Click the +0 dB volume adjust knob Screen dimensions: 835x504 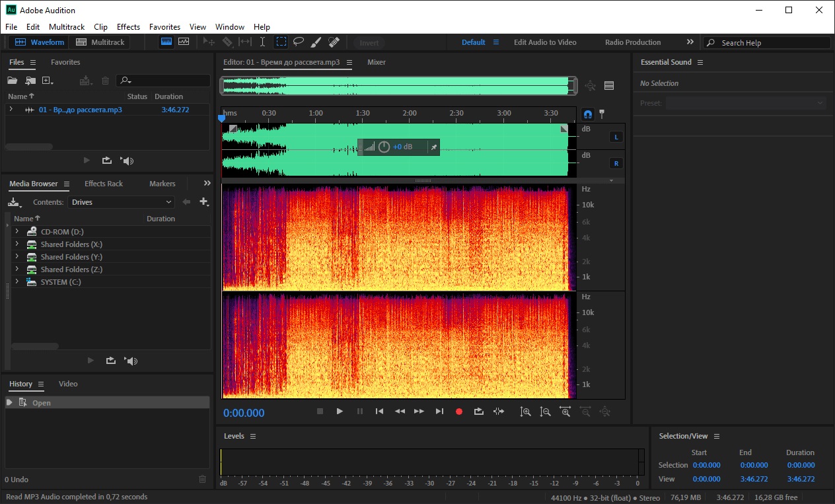click(x=384, y=147)
